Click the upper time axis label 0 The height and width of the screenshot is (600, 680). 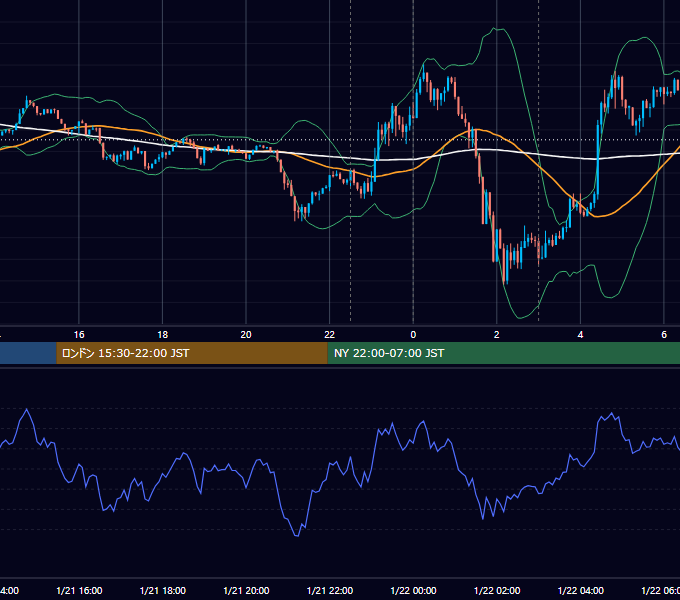click(x=413, y=335)
